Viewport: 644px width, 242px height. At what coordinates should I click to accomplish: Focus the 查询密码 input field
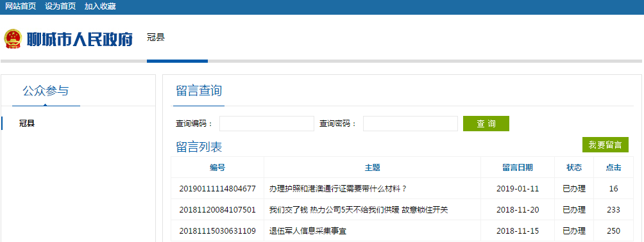(x=411, y=124)
